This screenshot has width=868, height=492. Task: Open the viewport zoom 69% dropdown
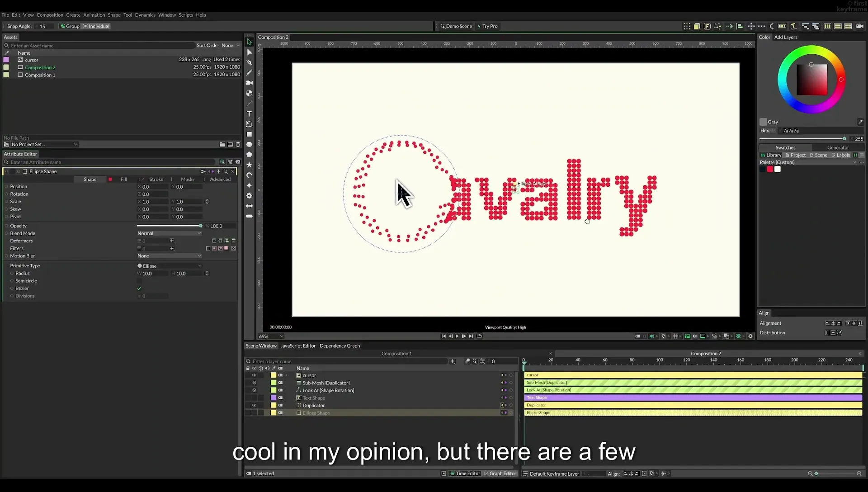coord(271,336)
